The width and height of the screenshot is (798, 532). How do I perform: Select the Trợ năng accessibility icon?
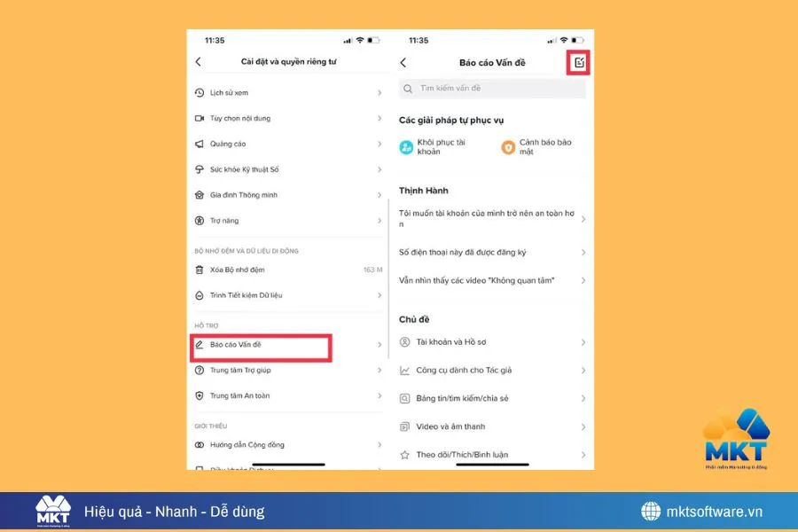tap(200, 220)
